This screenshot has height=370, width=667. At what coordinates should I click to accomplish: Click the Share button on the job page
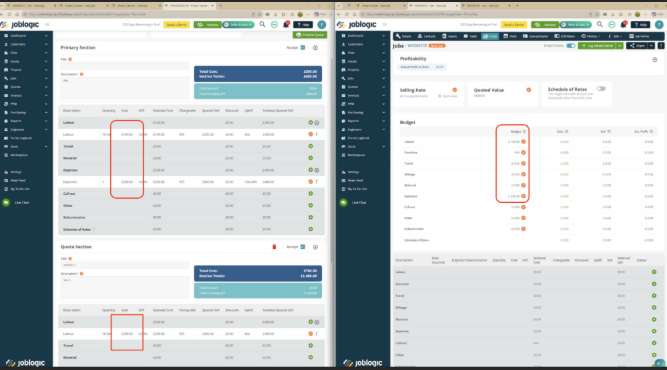point(637,46)
